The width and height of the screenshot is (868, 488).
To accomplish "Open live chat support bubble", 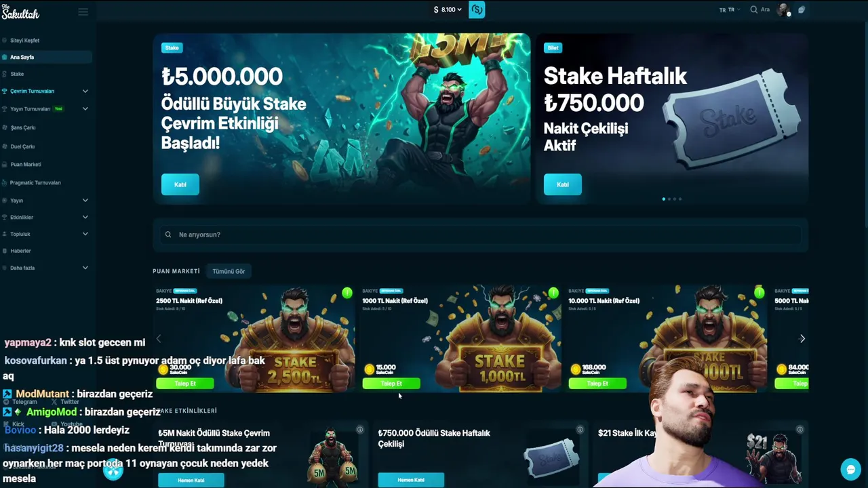I will 850,469.
